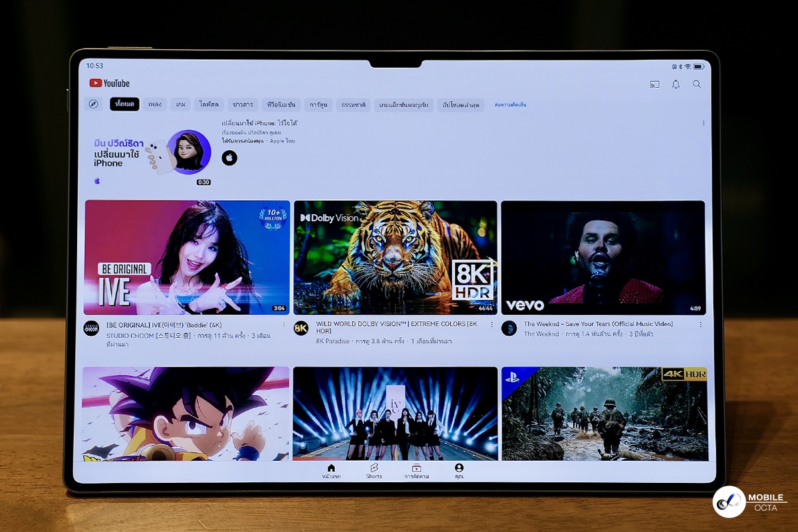This screenshot has width=798, height=532.
Task: Play the anime Goku video thumbnail
Action: point(186,414)
